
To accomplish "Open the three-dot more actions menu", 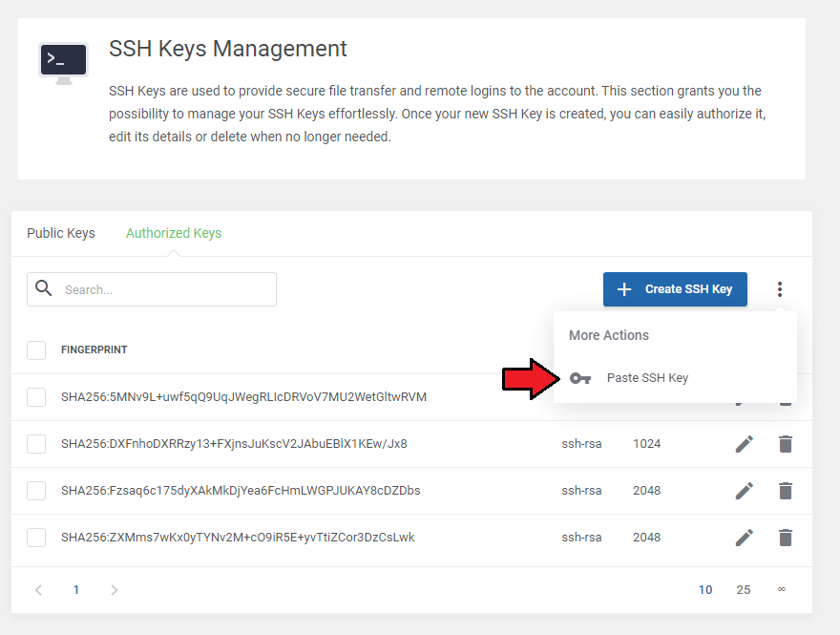I will tap(780, 289).
